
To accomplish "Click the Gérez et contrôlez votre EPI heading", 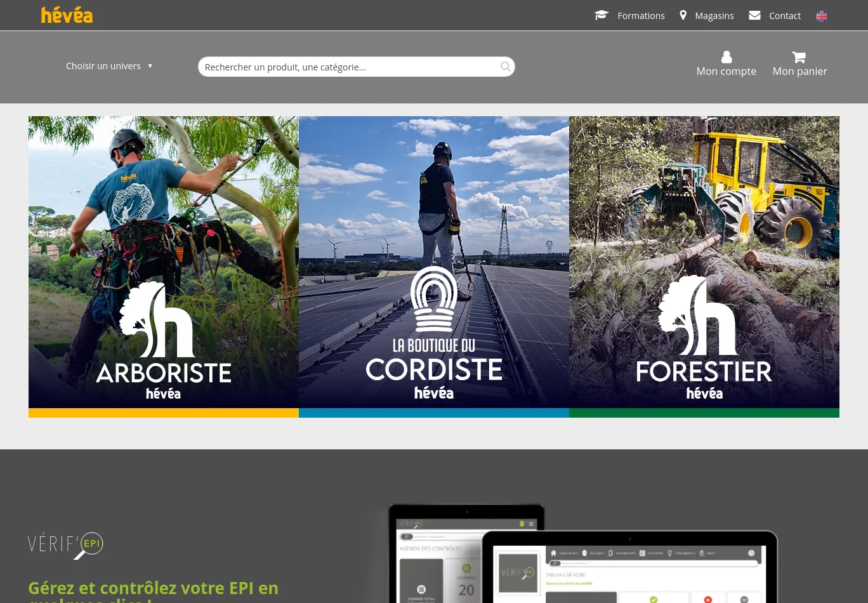I will click(x=153, y=592).
